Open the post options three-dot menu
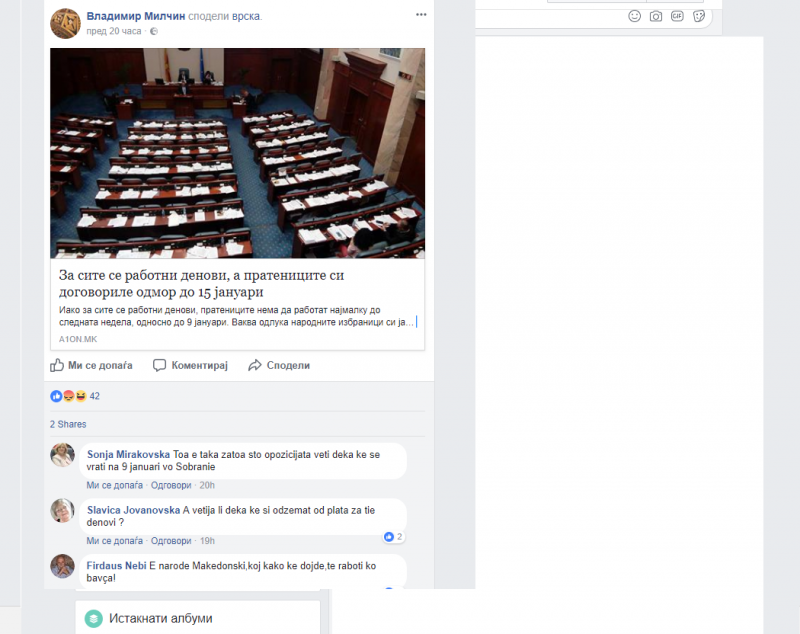Viewport: 800px width, 634px height. click(x=421, y=15)
